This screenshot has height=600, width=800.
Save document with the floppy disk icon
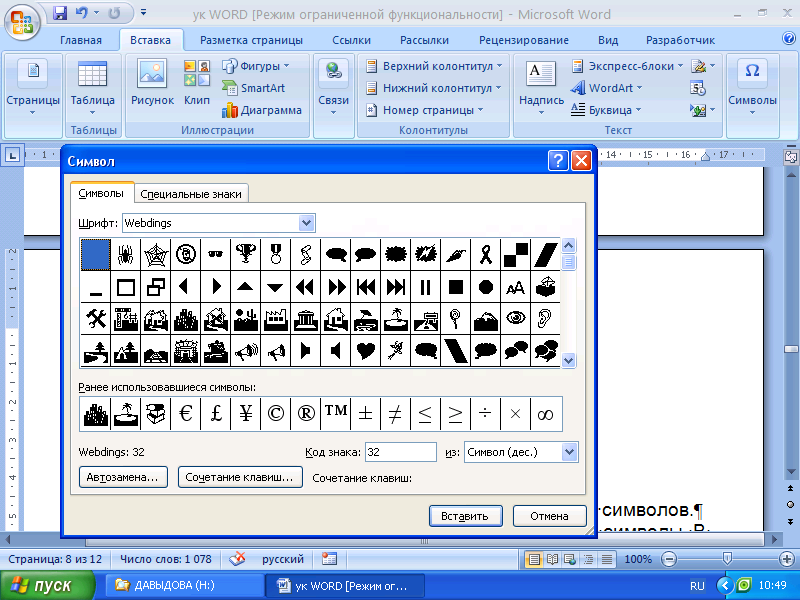point(60,13)
